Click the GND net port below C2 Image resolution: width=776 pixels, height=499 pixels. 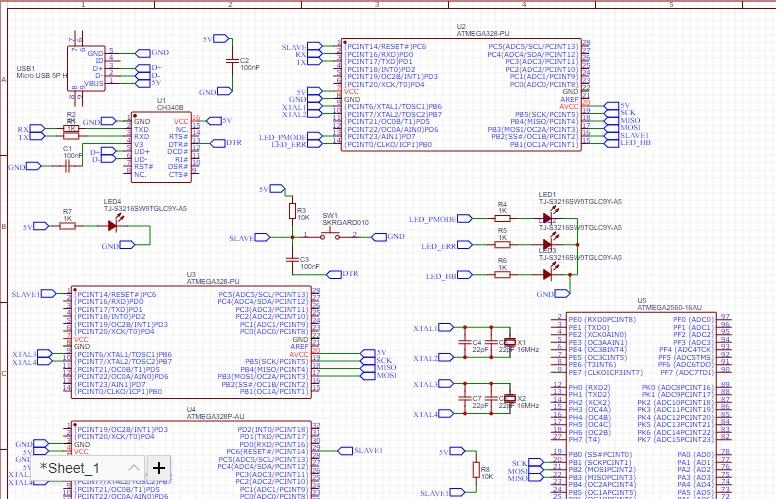pos(224,91)
